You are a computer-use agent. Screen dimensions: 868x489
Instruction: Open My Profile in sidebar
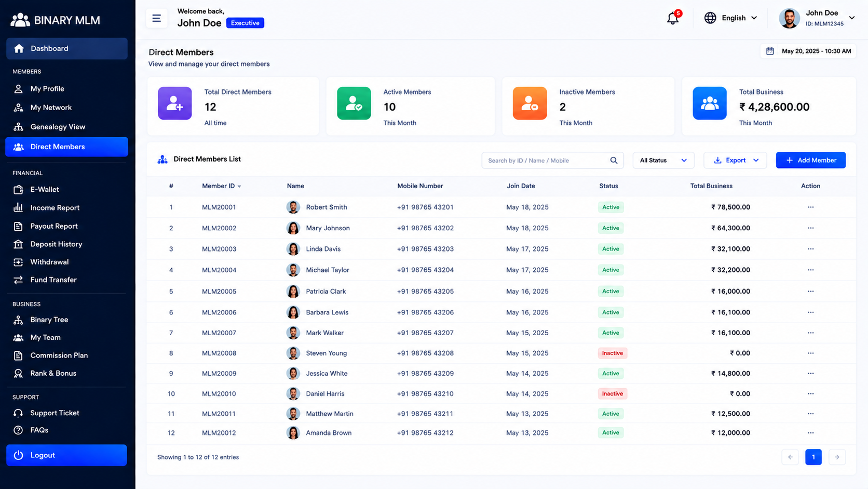click(x=47, y=89)
